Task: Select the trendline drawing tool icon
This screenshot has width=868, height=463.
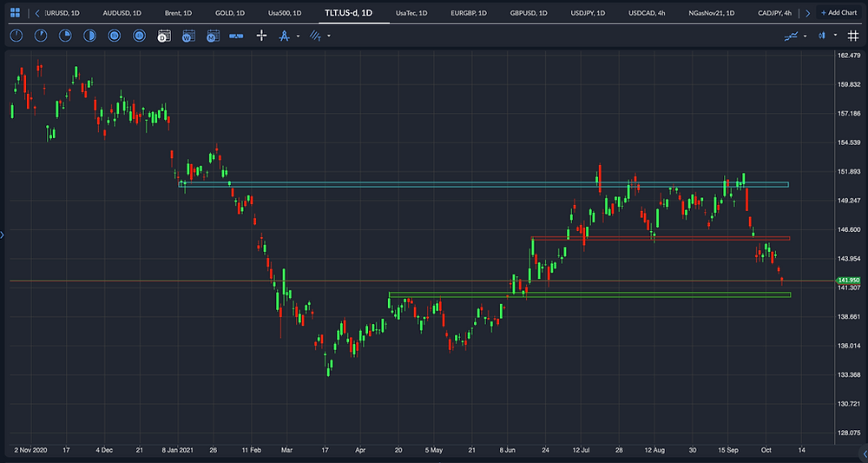Action: (x=316, y=36)
